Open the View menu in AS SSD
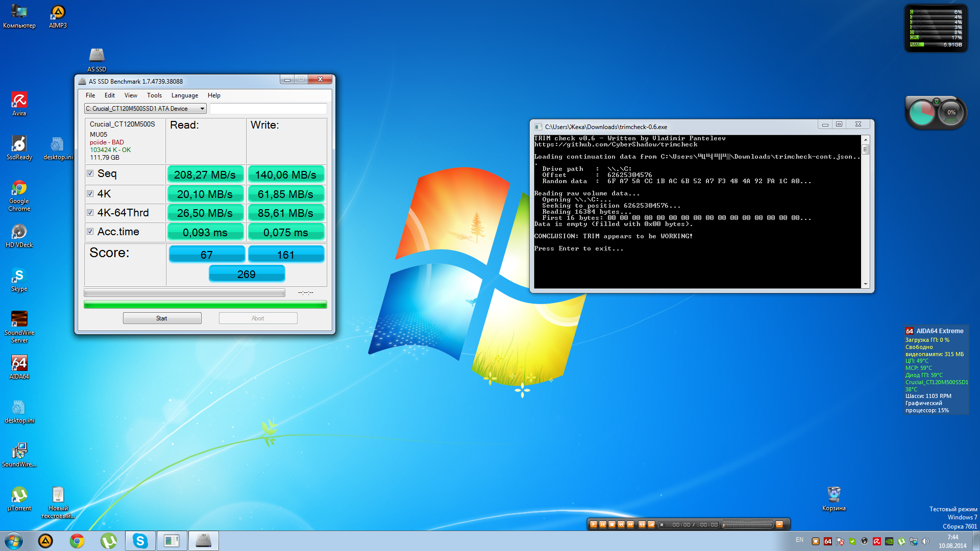This screenshot has height=551, width=980. [131, 95]
